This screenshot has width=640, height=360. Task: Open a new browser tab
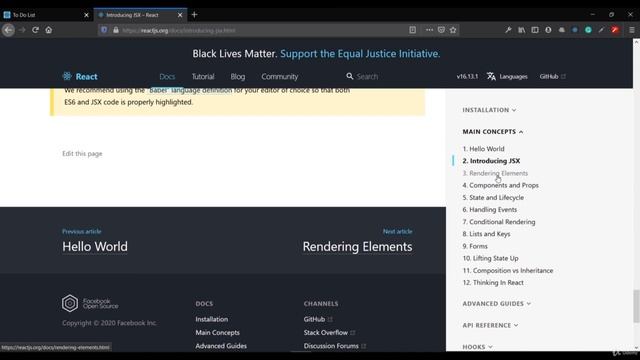tap(194, 15)
